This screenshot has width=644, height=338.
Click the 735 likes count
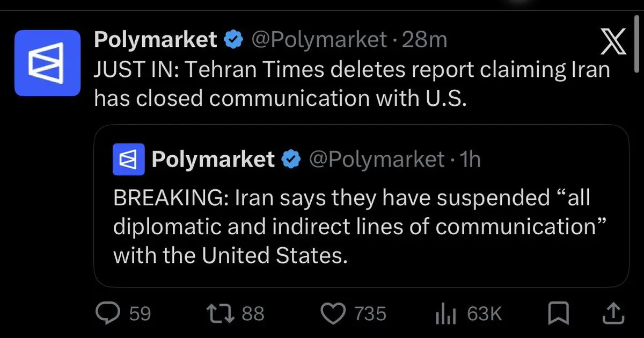pos(370,313)
